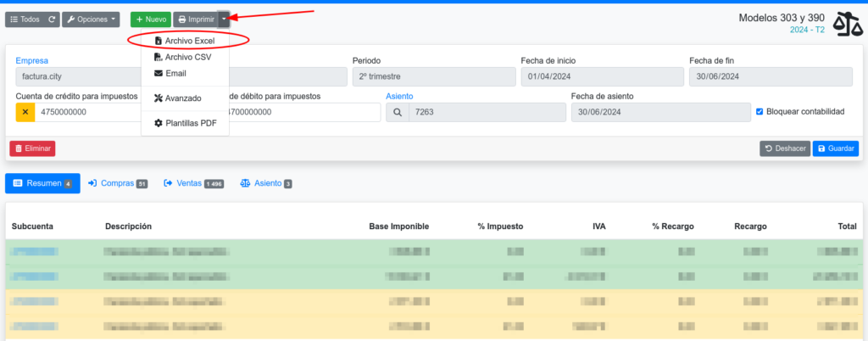Click the refresh icon beside Todos
868x341 pixels.
52,19
